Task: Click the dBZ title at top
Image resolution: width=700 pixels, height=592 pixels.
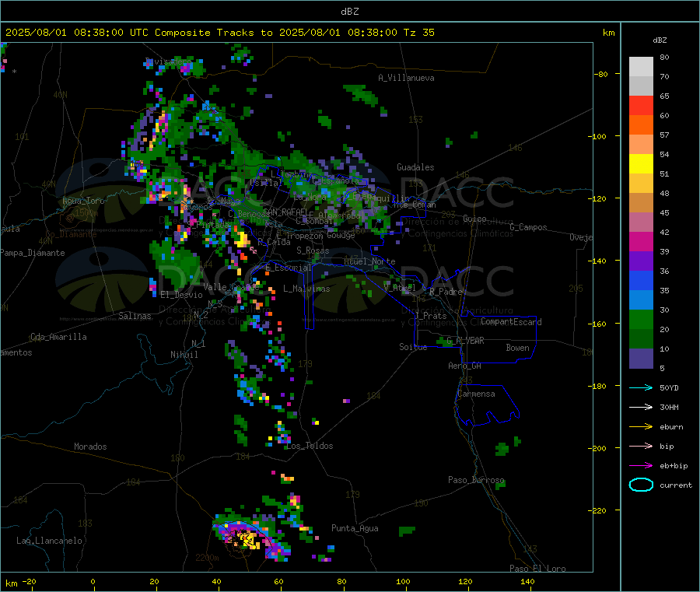Action: point(349,12)
